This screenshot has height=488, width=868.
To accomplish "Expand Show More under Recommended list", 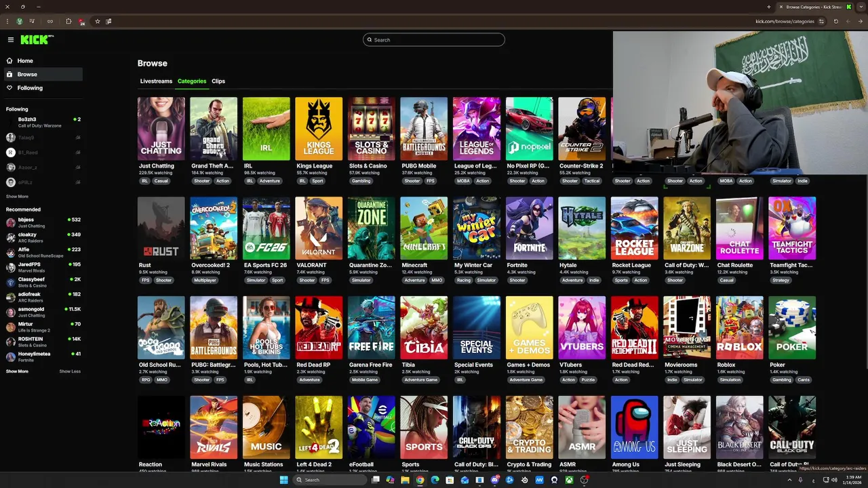I will coord(17,371).
